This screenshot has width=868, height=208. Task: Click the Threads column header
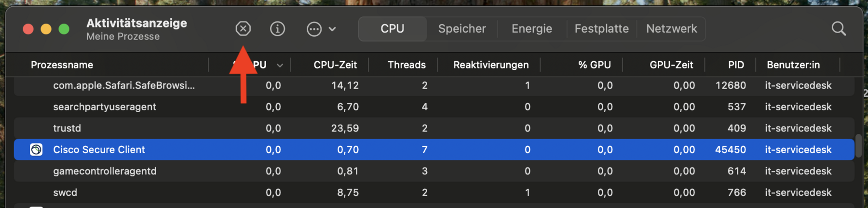pyautogui.click(x=407, y=65)
